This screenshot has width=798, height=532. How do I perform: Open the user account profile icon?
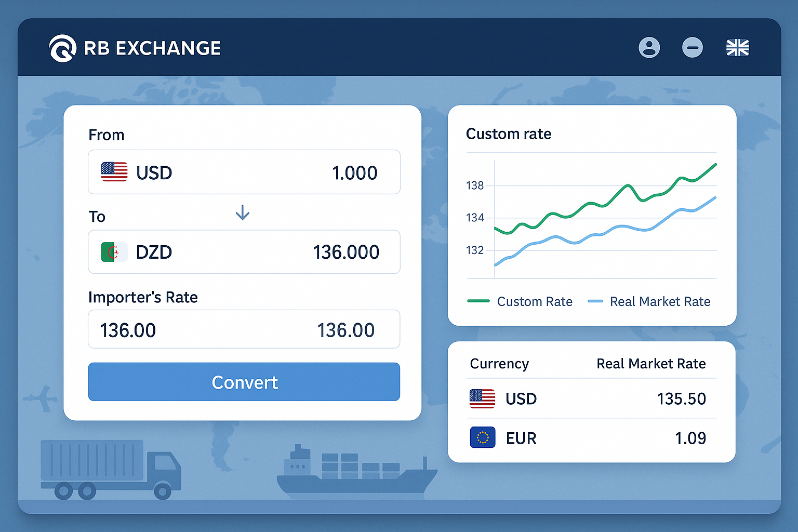tap(649, 47)
